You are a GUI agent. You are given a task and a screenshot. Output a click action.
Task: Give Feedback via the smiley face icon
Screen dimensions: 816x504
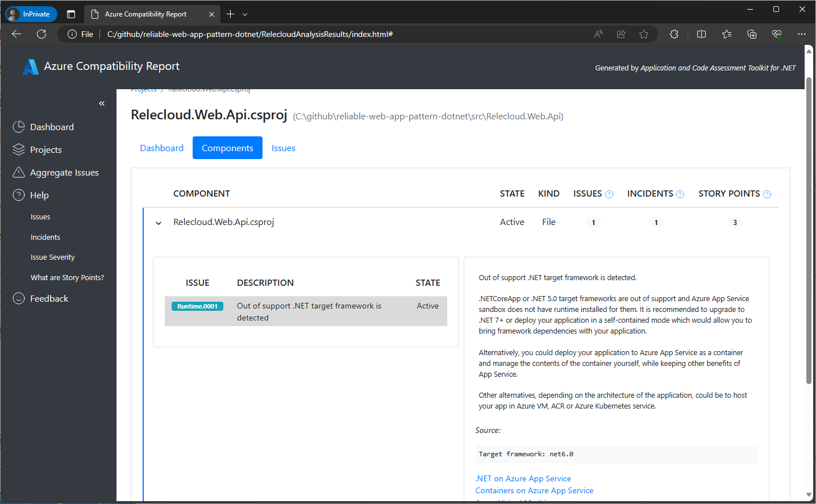[x=18, y=298]
